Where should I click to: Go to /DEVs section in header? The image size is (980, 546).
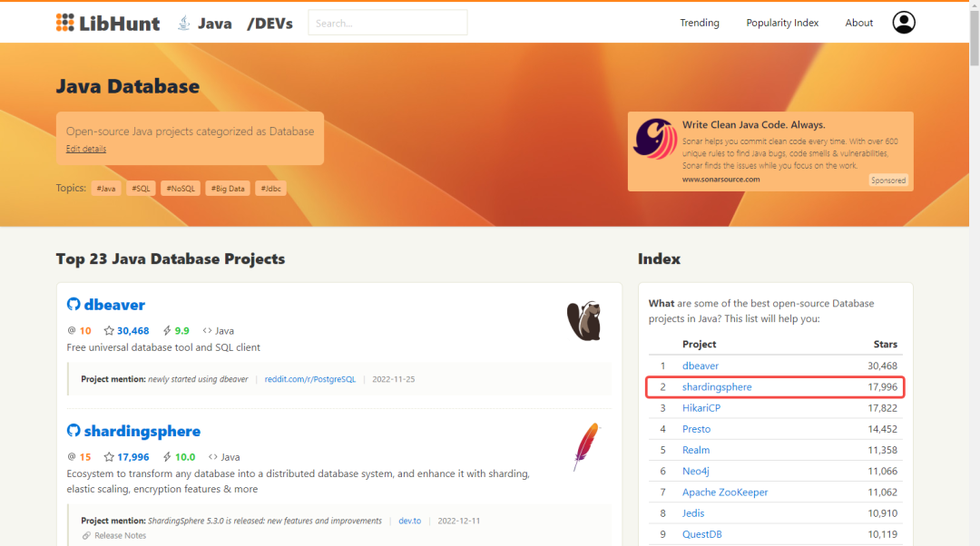269,23
